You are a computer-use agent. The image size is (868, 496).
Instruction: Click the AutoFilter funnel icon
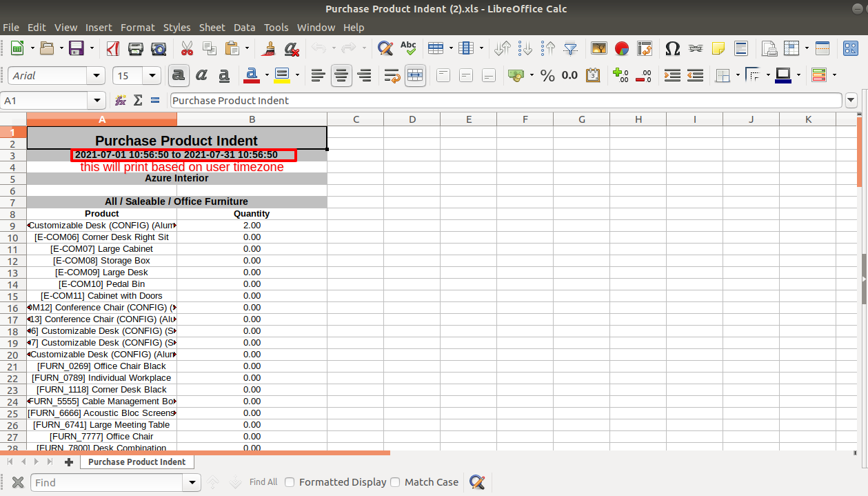(571, 48)
